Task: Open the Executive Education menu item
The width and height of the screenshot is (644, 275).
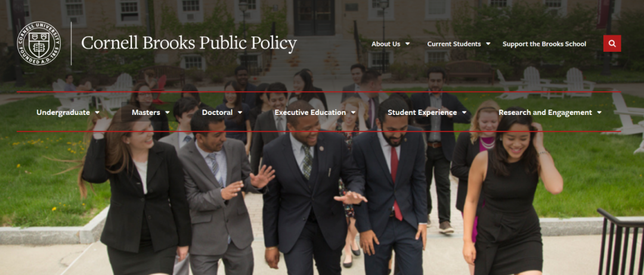Action: point(310,112)
